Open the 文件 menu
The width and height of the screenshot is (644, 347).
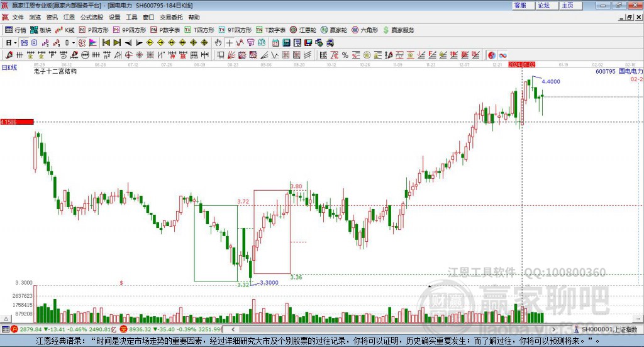coord(18,17)
